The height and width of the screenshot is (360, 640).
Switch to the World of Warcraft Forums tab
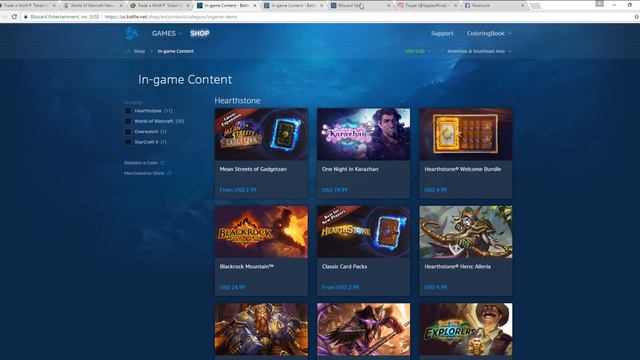coord(93,6)
